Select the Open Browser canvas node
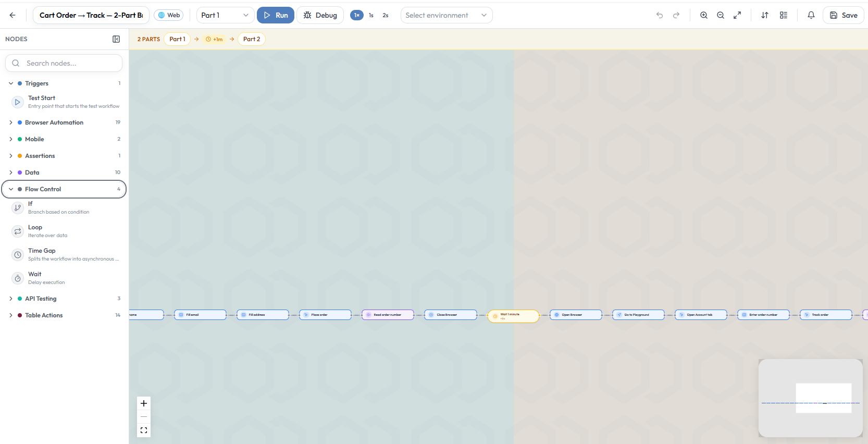The image size is (868, 444). pos(576,315)
